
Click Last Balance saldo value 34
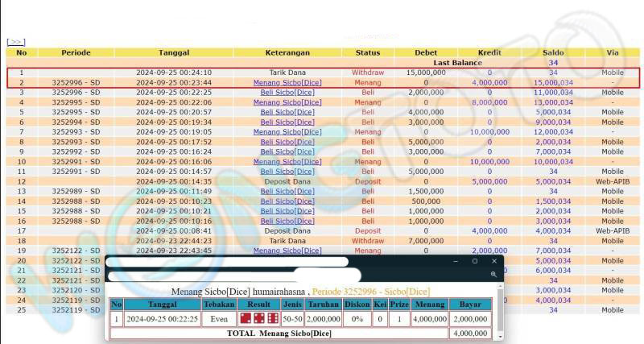click(553, 63)
